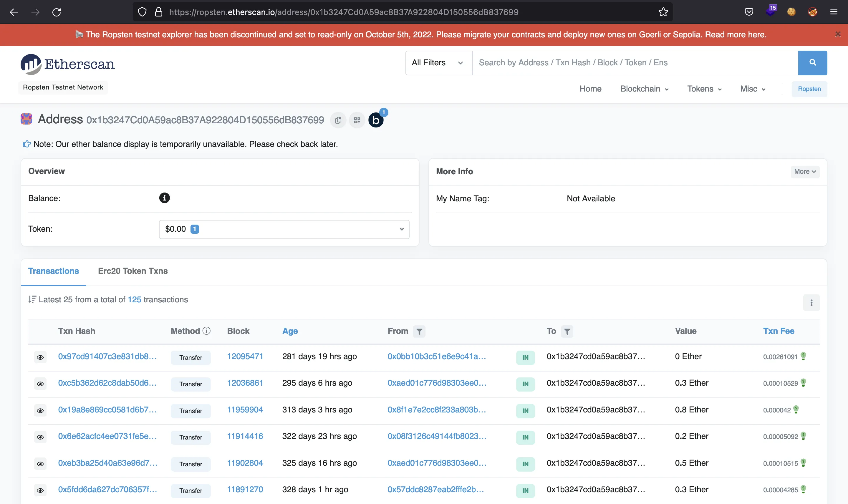Click gas icon next to fee 0.00261091
Image resolution: width=848 pixels, height=504 pixels.
pyautogui.click(x=803, y=356)
